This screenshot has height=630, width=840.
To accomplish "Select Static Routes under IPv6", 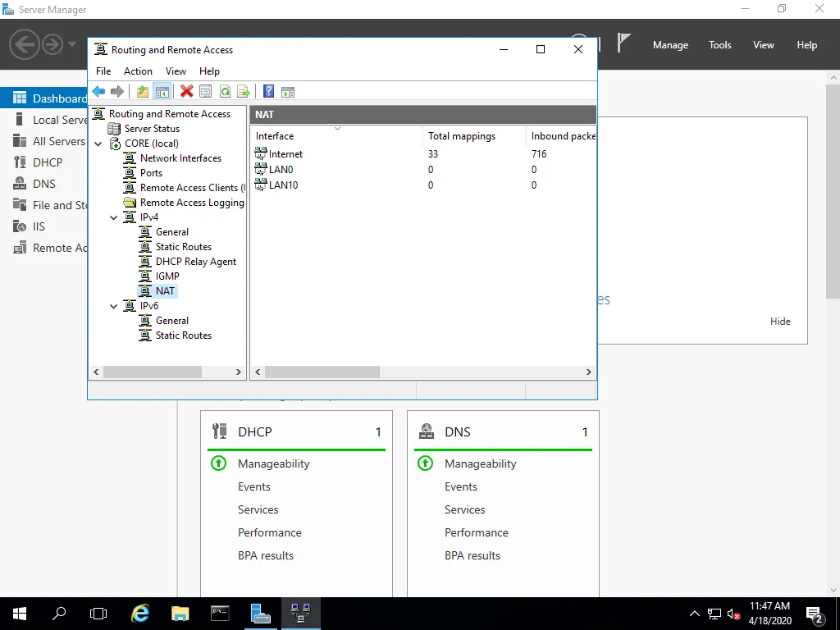I will [x=183, y=336].
